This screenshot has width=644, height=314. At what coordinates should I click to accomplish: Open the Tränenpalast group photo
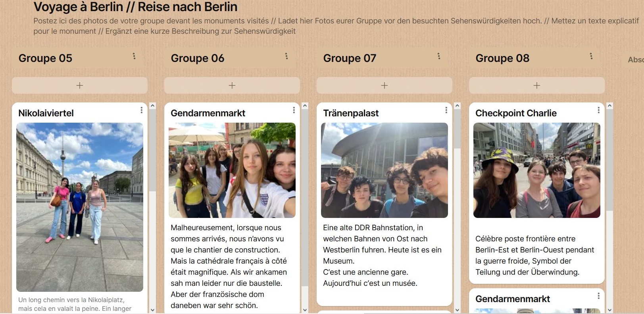384,170
